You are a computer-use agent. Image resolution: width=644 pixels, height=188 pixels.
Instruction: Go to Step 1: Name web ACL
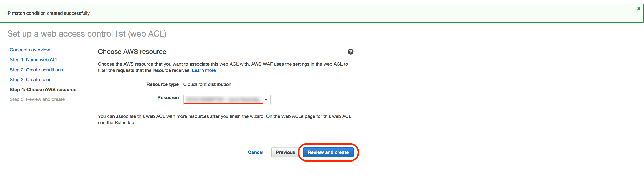pos(34,59)
